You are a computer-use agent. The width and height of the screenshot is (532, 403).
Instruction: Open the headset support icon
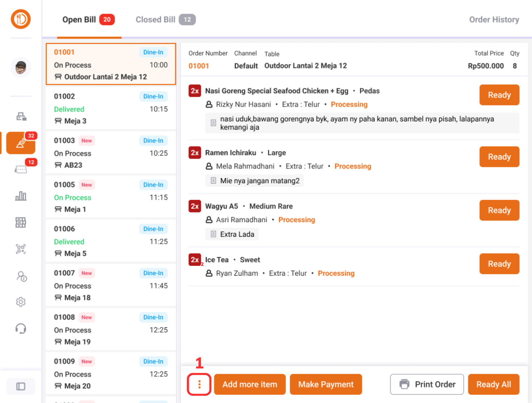(x=21, y=329)
